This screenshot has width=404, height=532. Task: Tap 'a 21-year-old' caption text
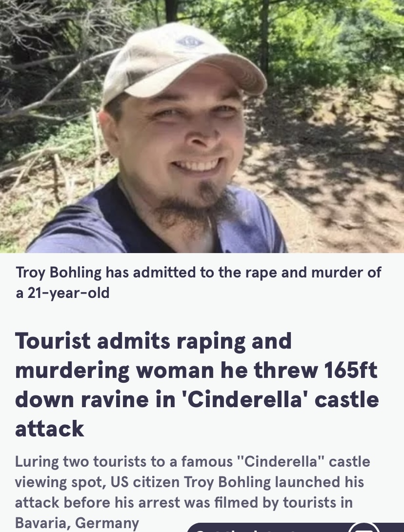[x=62, y=293]
